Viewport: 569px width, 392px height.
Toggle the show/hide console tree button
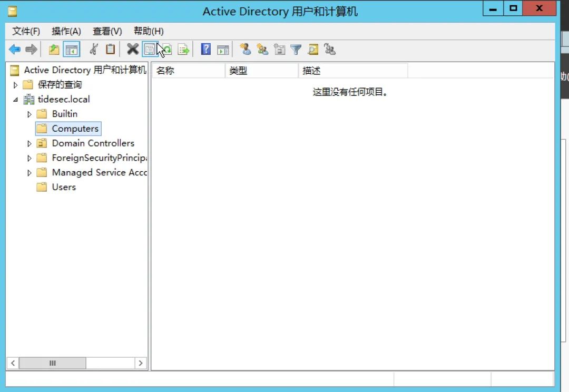coord(71,50)
